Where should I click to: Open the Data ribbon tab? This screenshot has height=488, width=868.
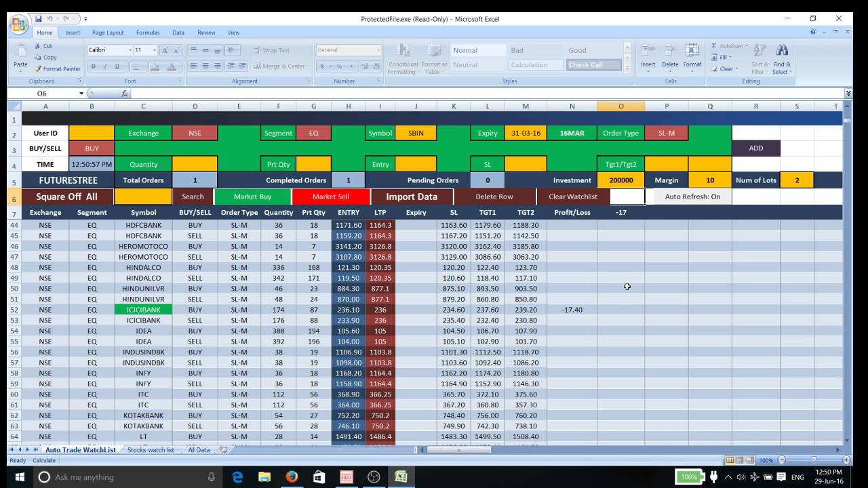pos(178,33)
